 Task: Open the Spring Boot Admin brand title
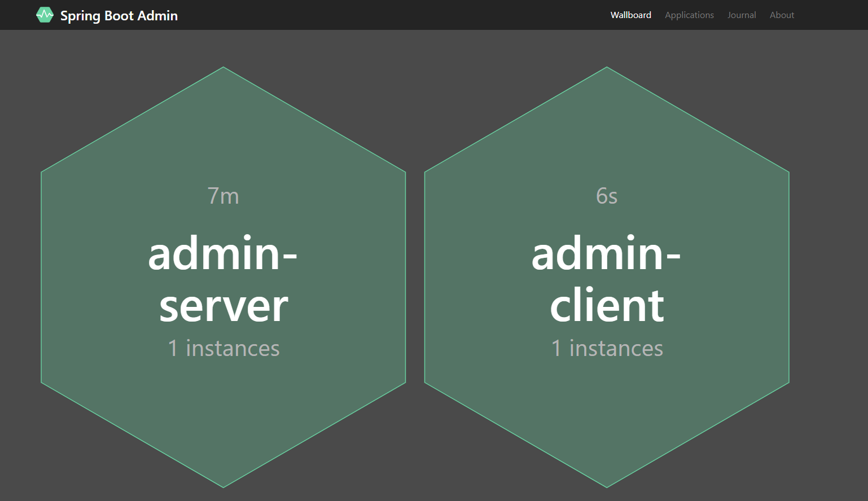coord(119,16)
